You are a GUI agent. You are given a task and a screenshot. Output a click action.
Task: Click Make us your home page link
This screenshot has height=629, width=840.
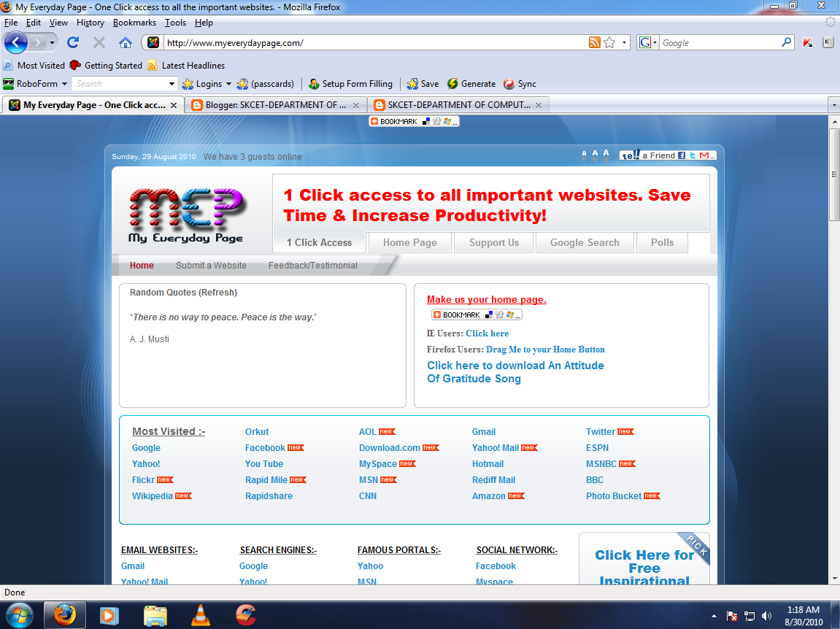pos(487,299)
